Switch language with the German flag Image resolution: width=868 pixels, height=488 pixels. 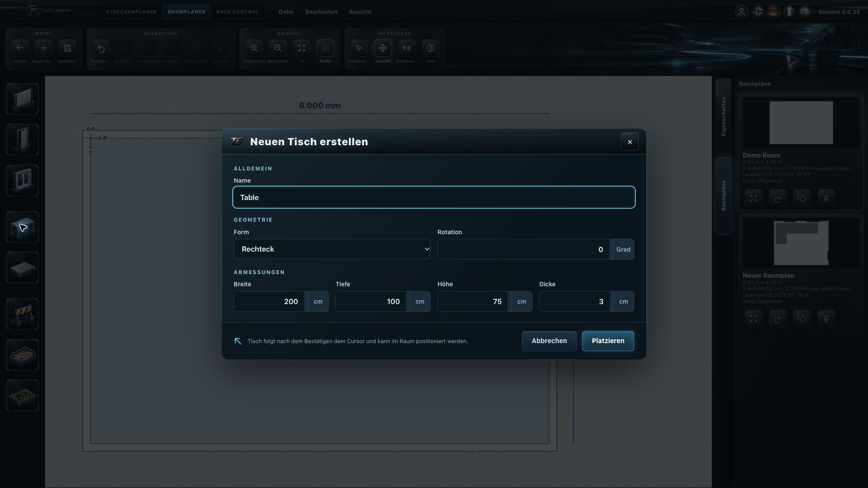pyautogui.click(x=773, y=11)
